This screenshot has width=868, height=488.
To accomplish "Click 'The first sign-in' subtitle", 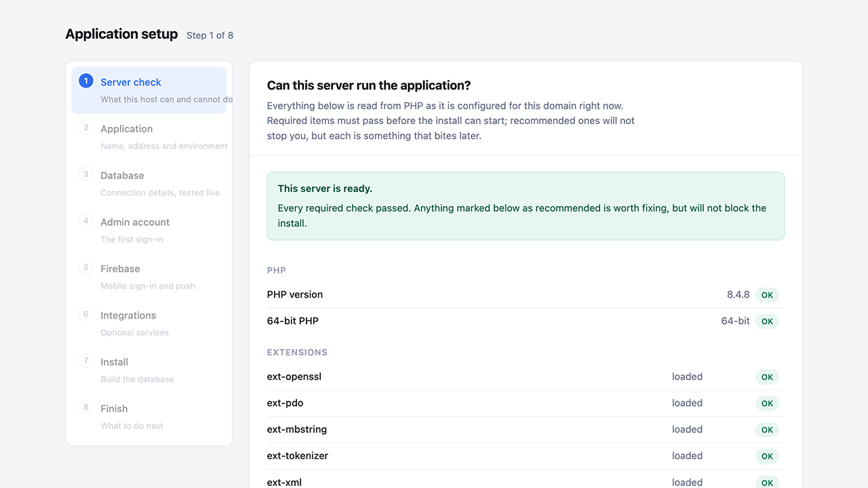I will 132,239.
